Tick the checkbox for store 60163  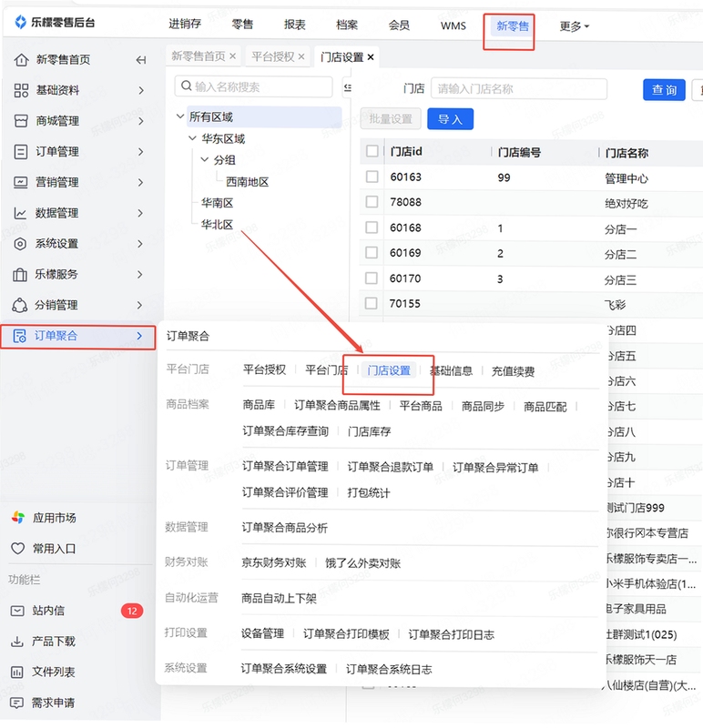pyautogui.click(x=372, y=177)
